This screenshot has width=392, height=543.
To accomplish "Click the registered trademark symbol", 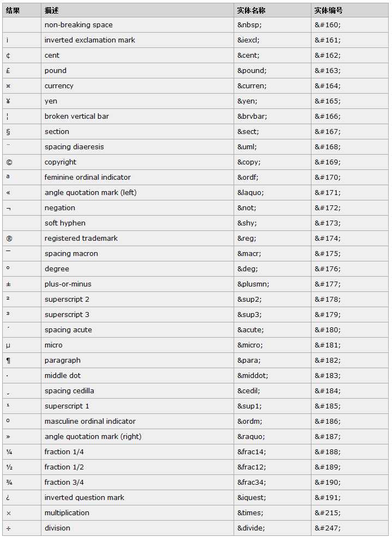I will 9,239.
